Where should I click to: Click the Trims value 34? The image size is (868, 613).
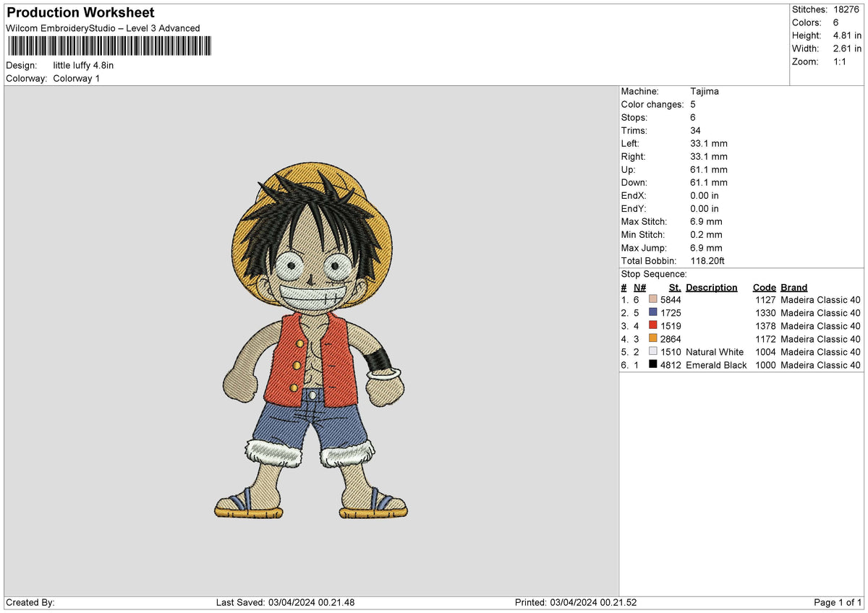[696, 131]
